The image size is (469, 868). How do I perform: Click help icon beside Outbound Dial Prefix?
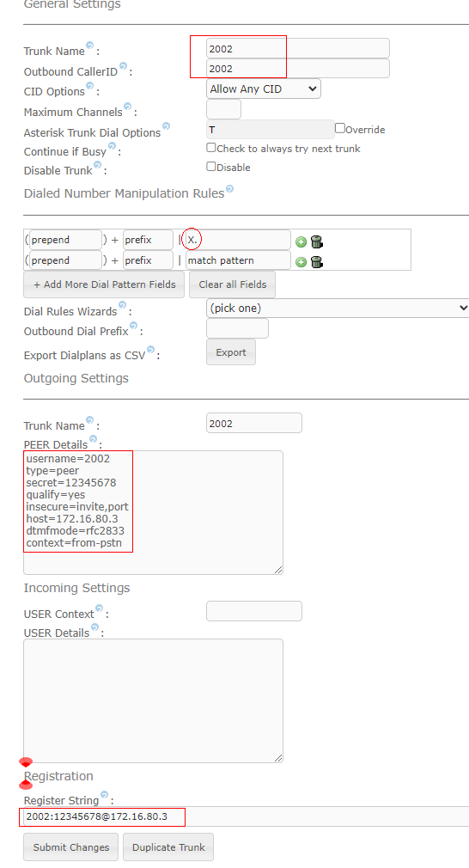[133, 326]
